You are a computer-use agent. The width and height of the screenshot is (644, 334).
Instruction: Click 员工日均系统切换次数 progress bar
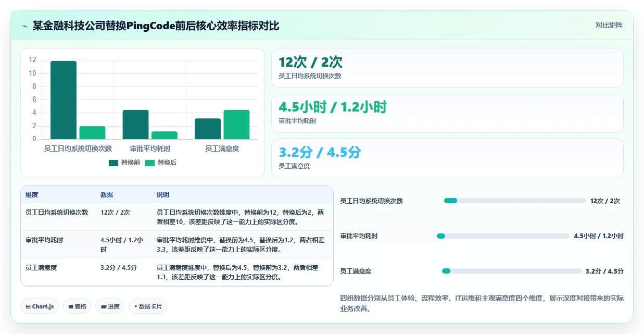(x=515, y=201)
